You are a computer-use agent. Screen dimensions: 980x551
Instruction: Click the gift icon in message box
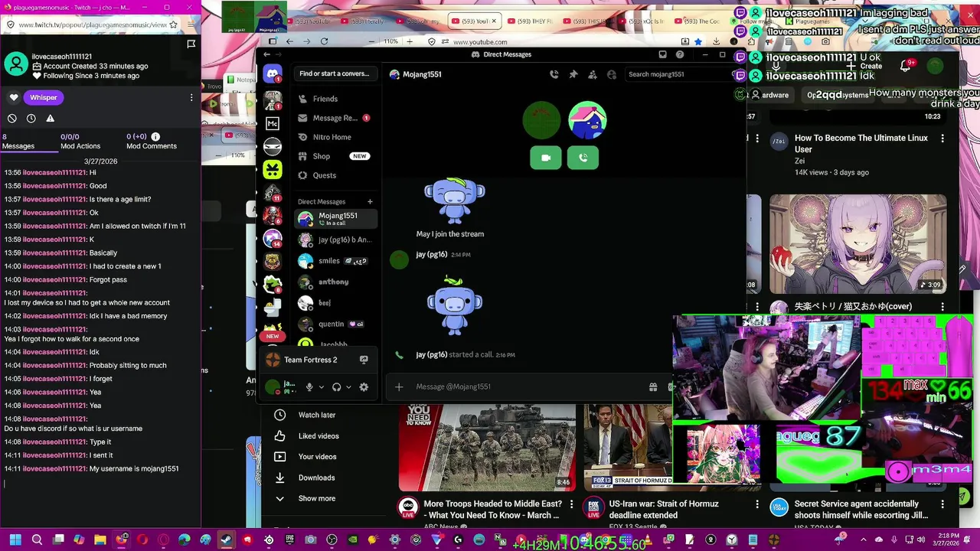[653, 386]
